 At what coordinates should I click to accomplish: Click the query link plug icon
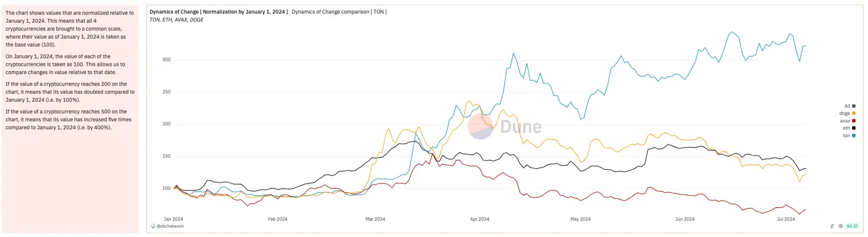[832, 226]
